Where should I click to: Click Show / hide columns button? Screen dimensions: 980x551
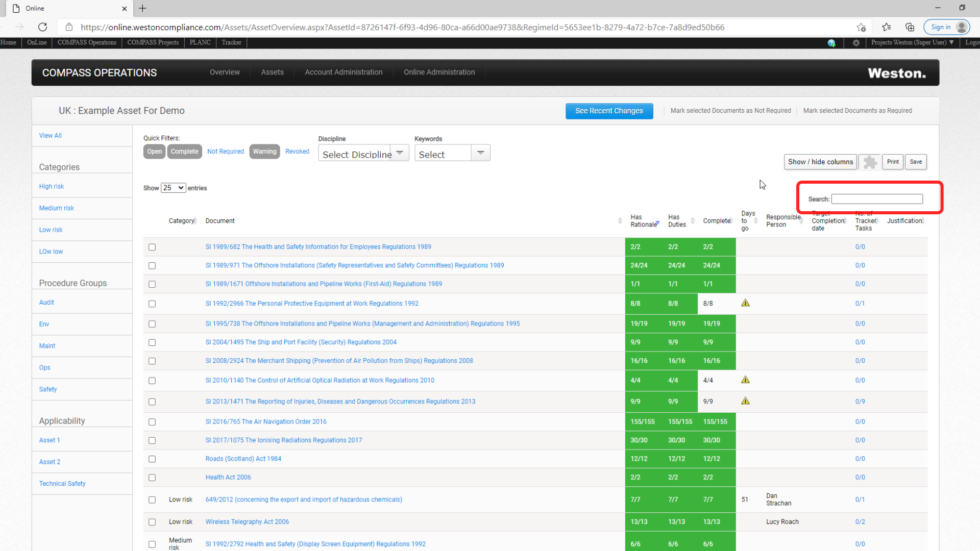click(x=820, y=162)
